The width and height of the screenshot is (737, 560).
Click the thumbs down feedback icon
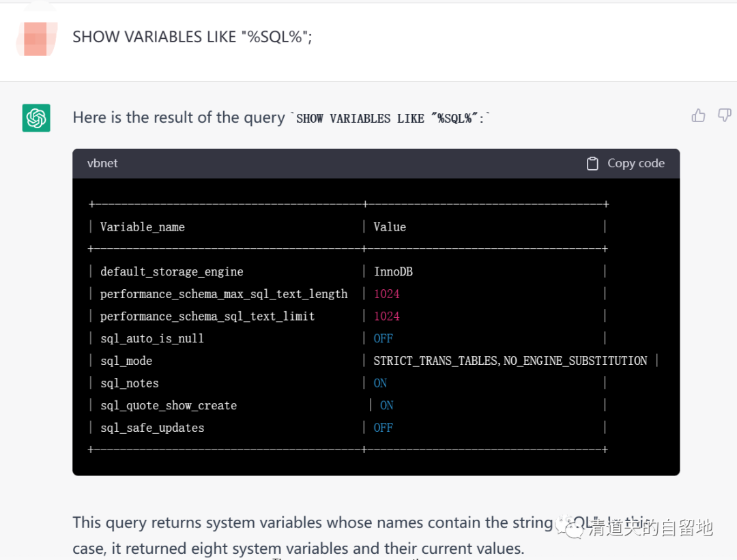[x=724, y=116]
